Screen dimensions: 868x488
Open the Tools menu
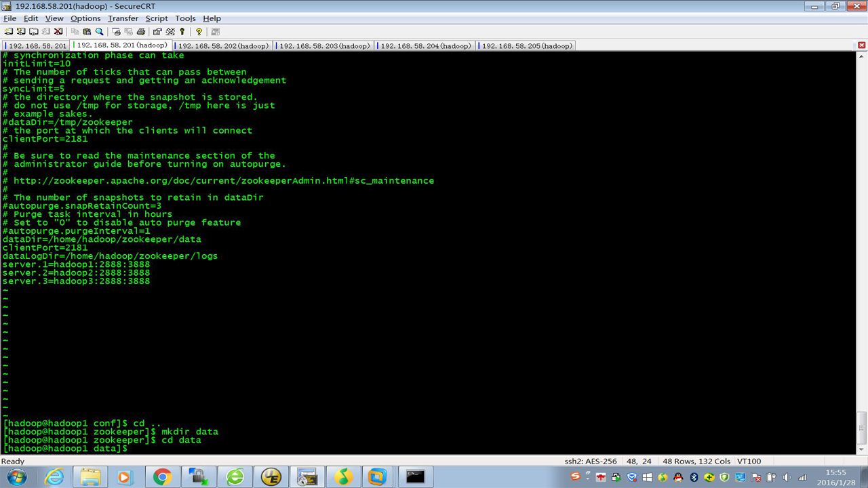[185, 18]
